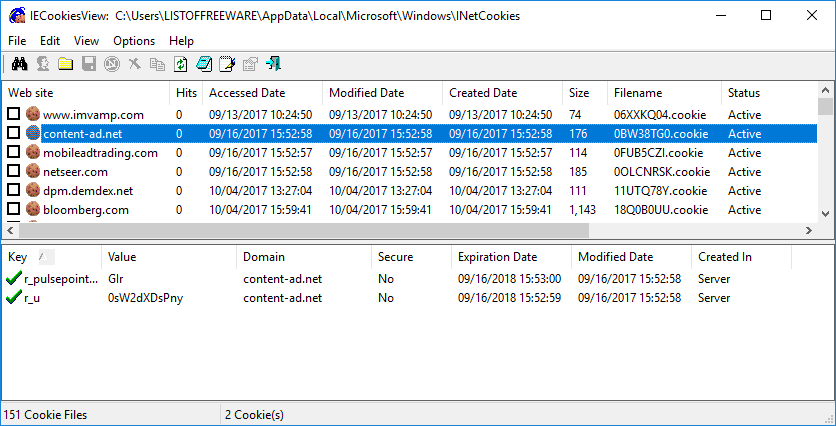This screenshot has height=426, width=836.
Task: Click green checkmark of r_pulsepoint key
Action: [14, 278]
